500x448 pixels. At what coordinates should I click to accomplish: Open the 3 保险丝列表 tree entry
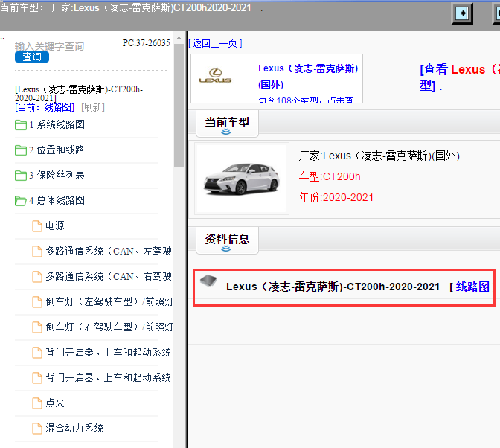pos(57,175)
